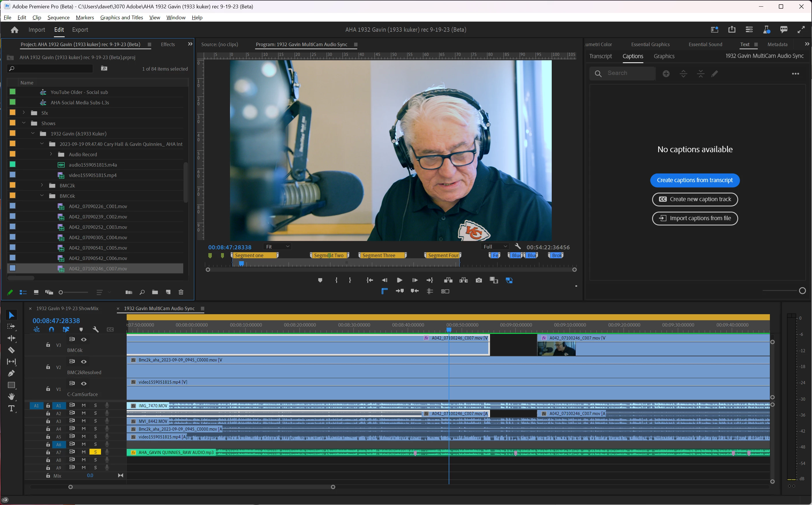
Task: Mute audio track A1
Action: pos(84,406)
